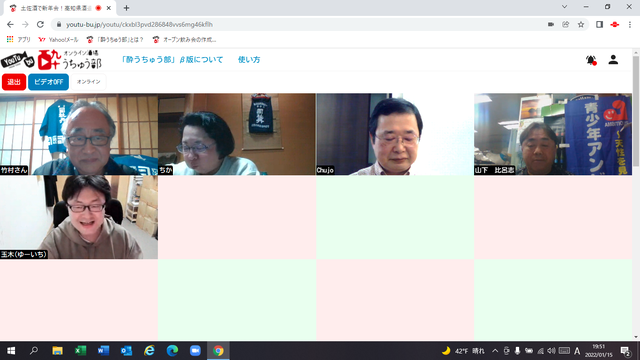This screenshot has width=640, height=360.
Task: Open Microsoft Edge from taskbar
Action: click(172, 351)
